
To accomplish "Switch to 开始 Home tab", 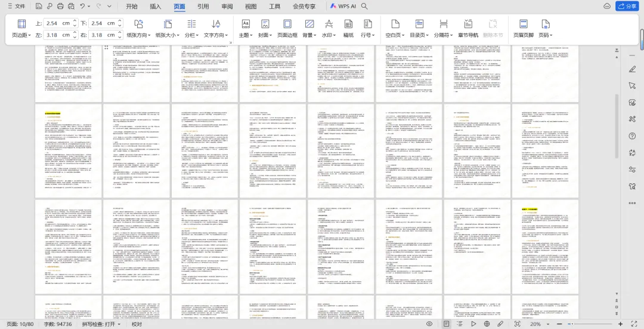I will click(131, 6).
